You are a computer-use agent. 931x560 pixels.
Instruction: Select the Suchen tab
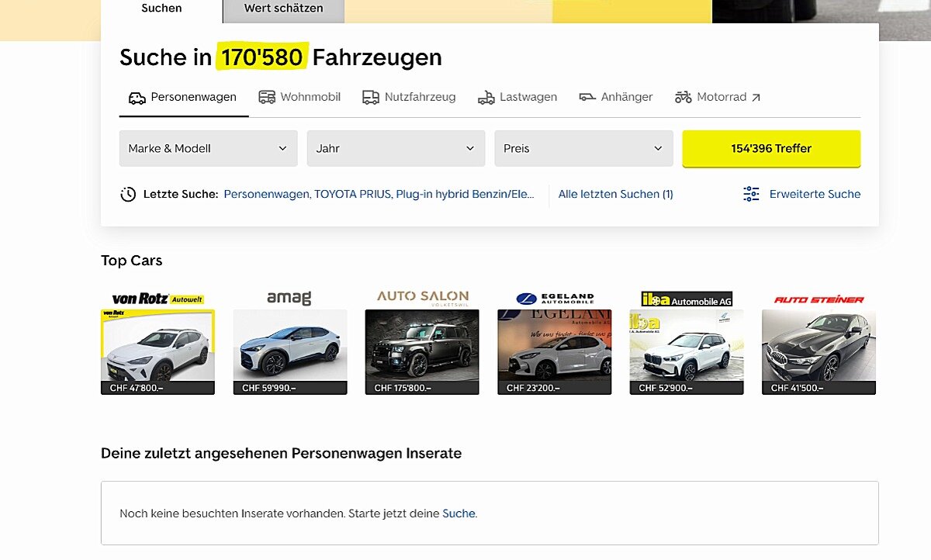(x=161, y=9)
